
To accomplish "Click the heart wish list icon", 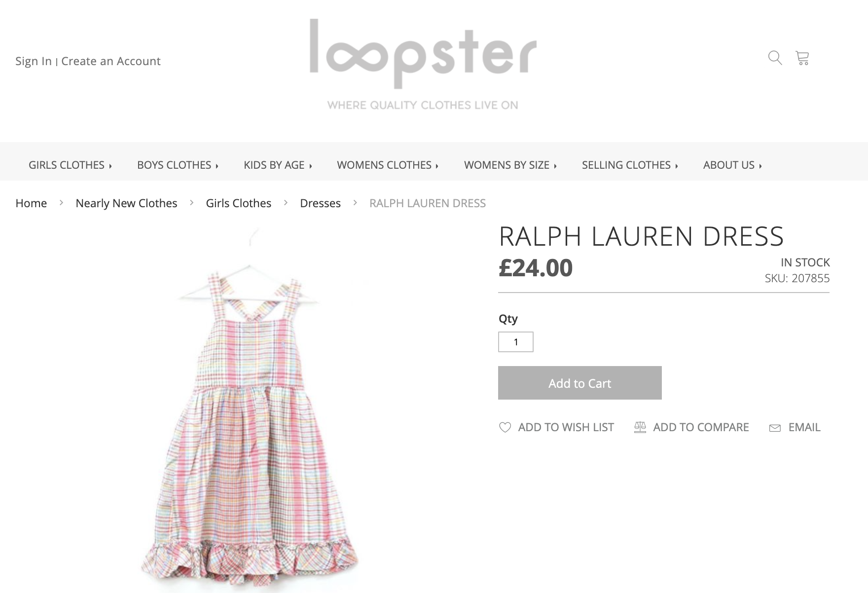I will 505,427.
